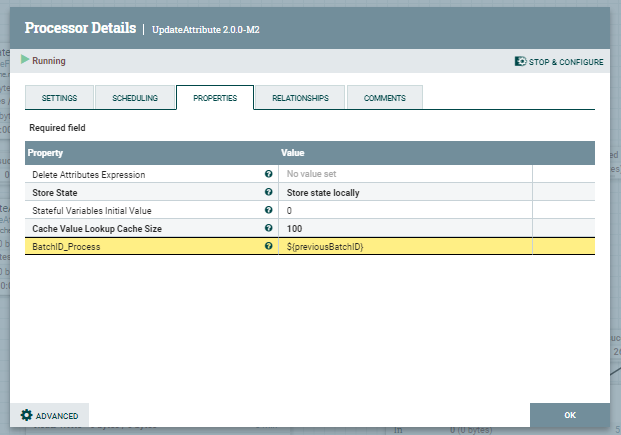Click the Running status text
The image size is (621, 435).
pos(49,61)
